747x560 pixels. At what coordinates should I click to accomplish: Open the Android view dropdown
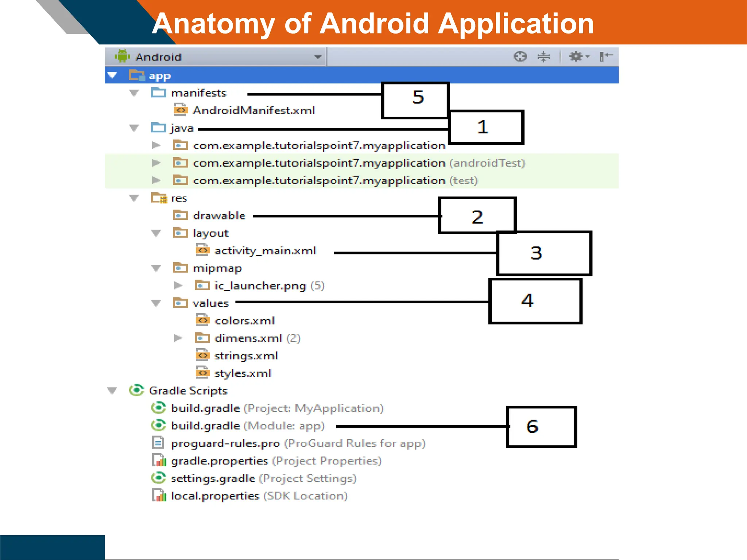pos(318,57)
